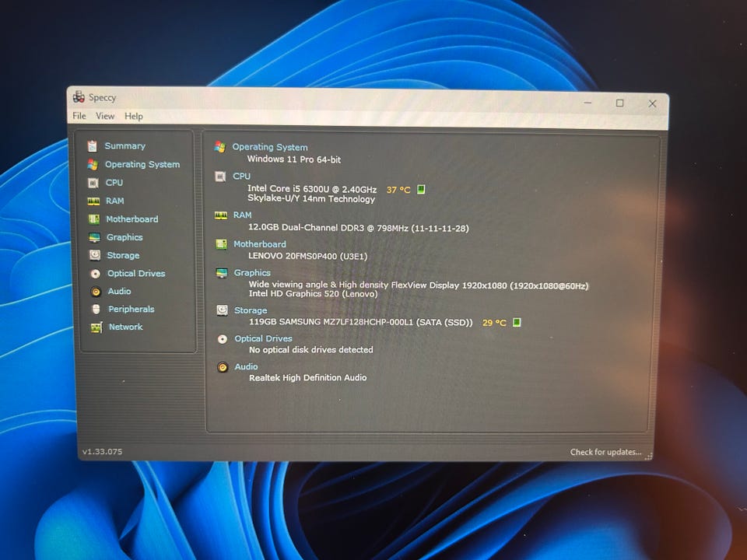Open the File menu

point(79,116)
